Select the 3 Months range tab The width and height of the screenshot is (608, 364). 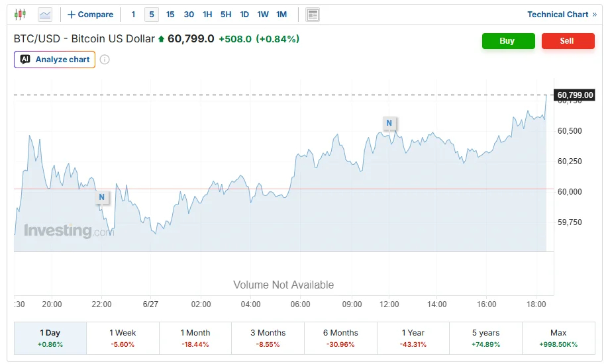268,338
